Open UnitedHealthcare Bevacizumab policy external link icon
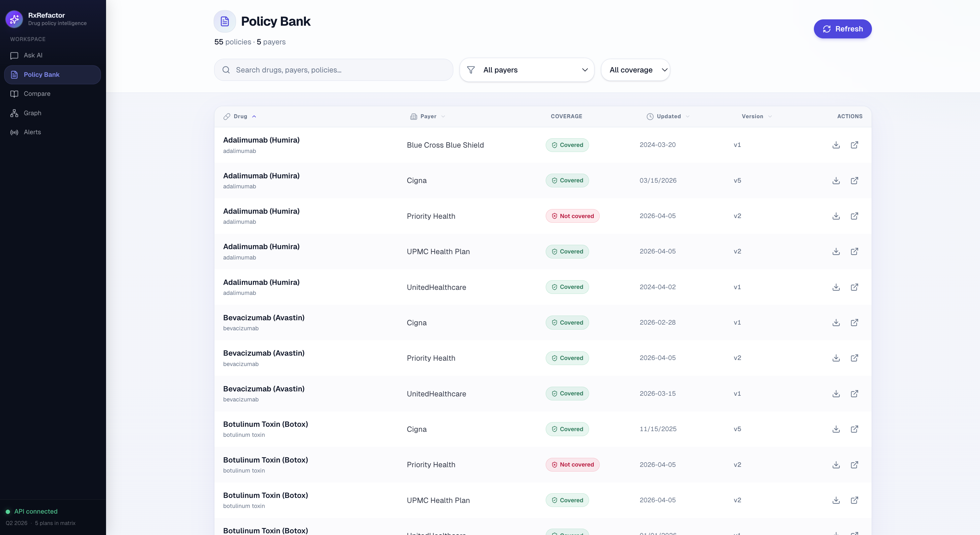This screenshot has height=535, width=980. [854, 393]
